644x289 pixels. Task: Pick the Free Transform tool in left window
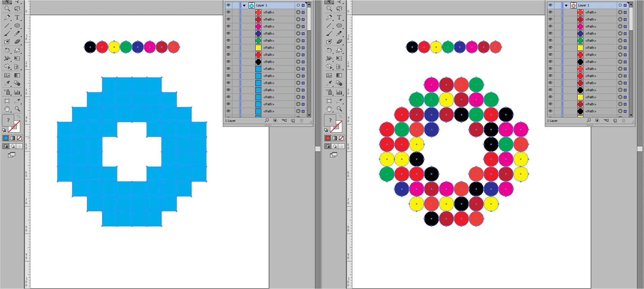(17, 59)
